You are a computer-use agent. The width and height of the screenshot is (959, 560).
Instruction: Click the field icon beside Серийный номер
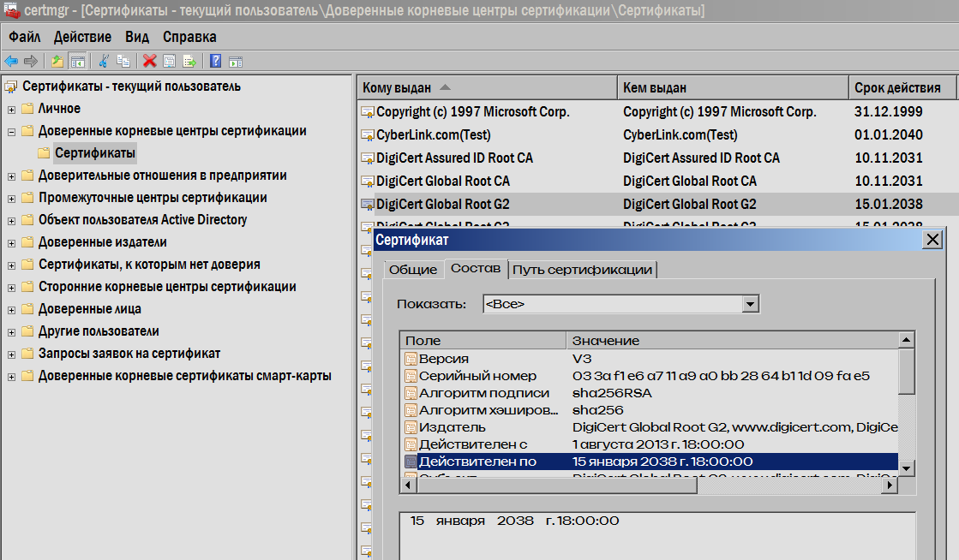click(411, 376)
